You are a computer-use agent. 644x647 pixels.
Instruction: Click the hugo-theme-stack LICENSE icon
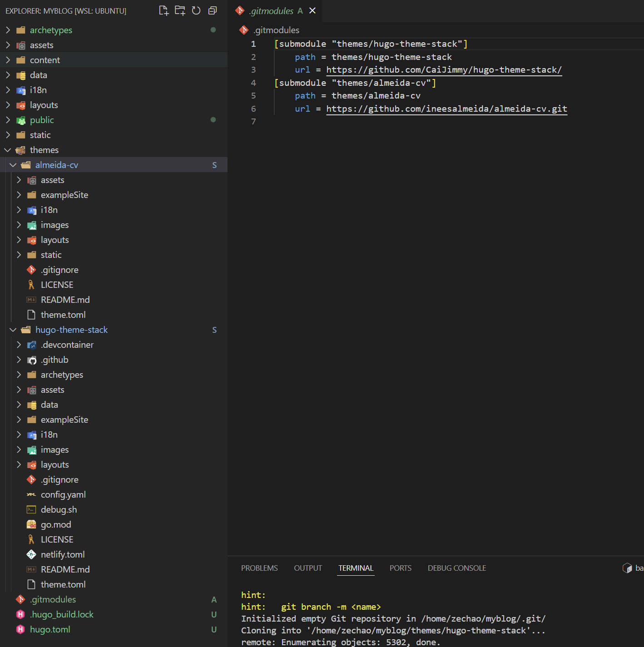(x=31, y=539)
